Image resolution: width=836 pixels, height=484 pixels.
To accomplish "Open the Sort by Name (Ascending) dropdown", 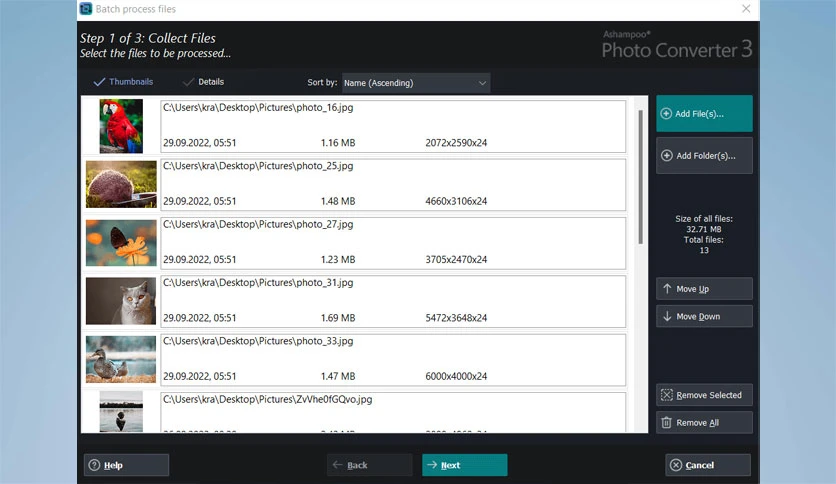I will pyautogui.click(x=416, y=83).
